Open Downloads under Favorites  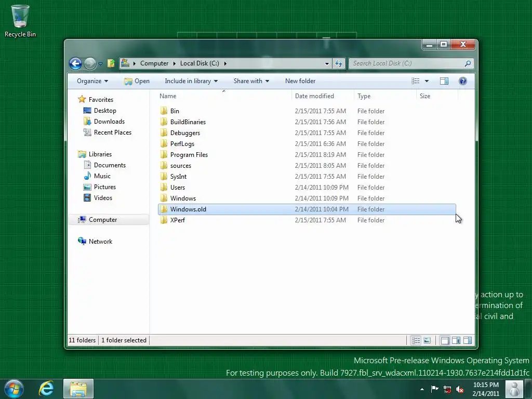tap(109, 122)
